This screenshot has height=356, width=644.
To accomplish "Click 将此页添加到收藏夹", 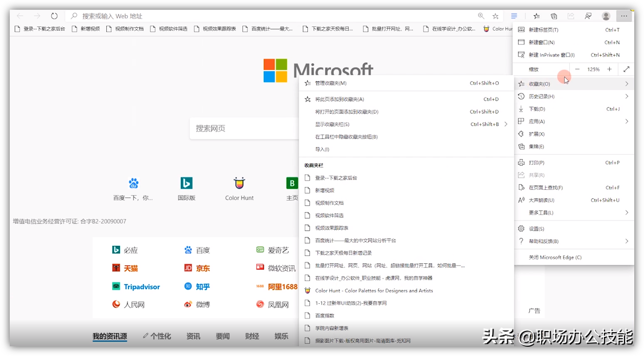I will coord(406,99).
